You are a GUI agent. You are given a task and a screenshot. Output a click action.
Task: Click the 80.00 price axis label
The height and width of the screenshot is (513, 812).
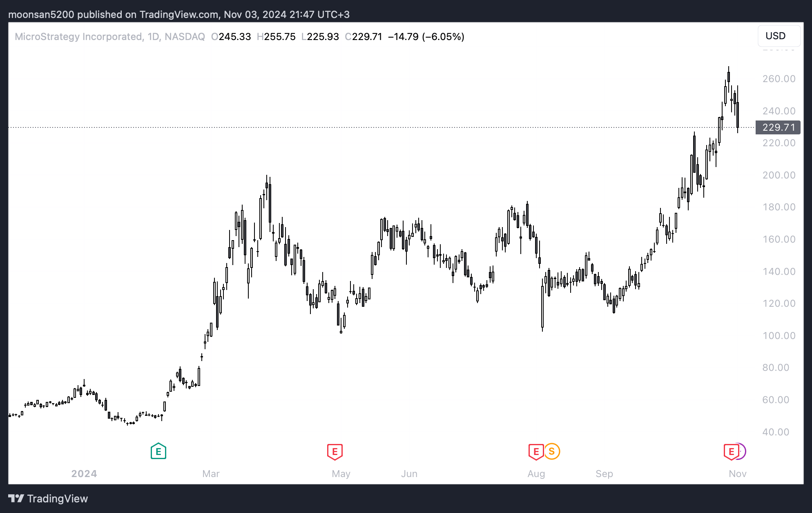point(776,368)
